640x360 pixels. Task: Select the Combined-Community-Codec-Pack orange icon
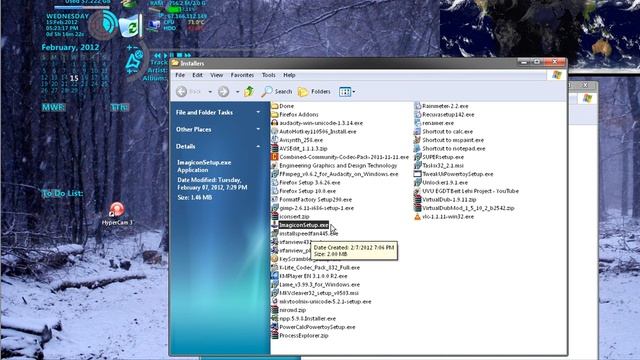[x=275, y=157]
